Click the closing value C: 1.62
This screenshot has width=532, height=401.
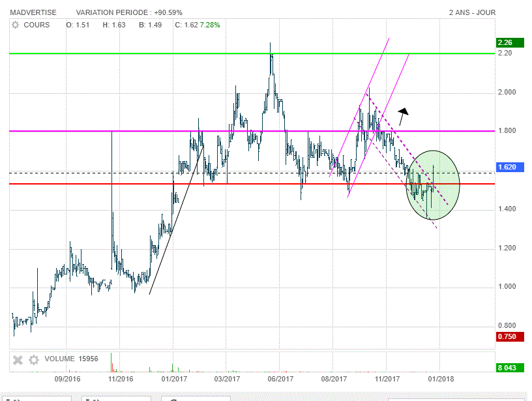click(186, 25)
